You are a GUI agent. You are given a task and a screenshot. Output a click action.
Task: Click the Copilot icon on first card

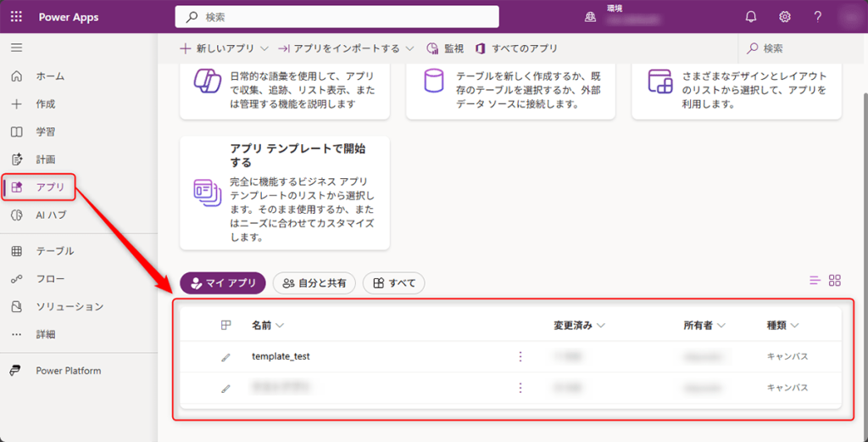click(x=207, y=82)
